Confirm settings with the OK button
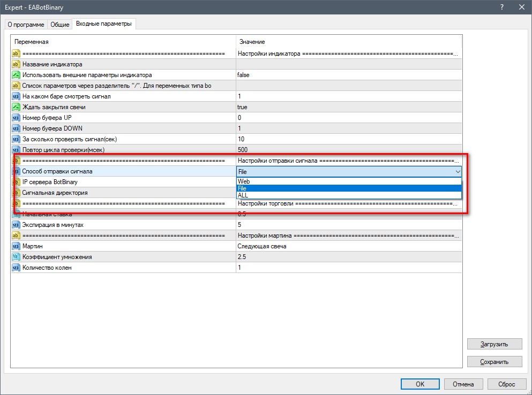This screenshot has width=532, height=395. pos(420,384)
